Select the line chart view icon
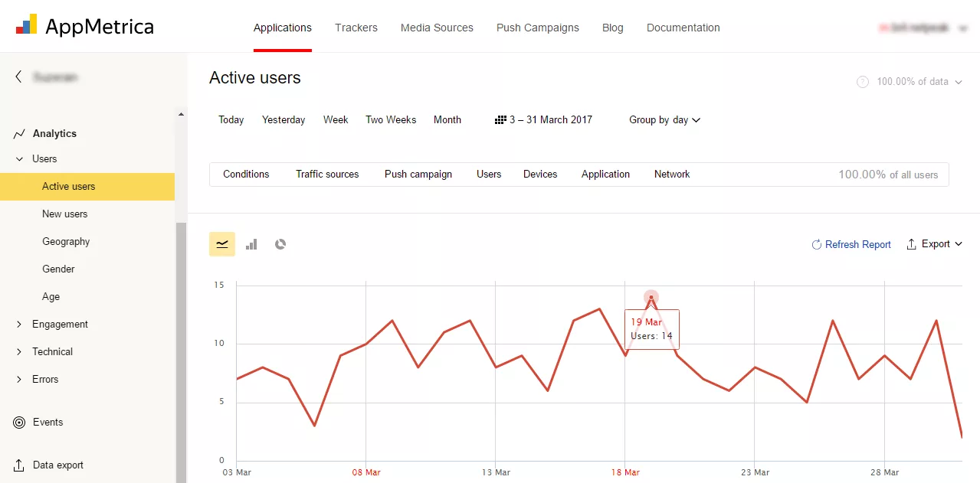Image resolution: width=980 pixels, height=483 pixels. coord(222,244)
